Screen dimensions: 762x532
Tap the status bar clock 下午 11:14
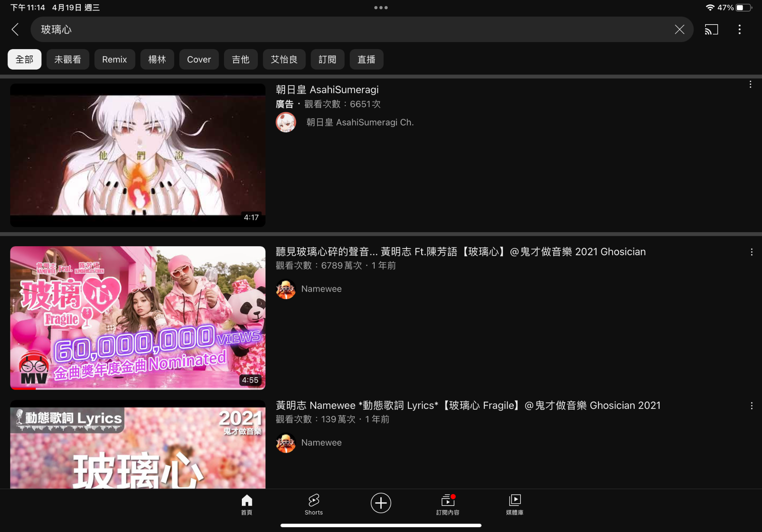28,7
